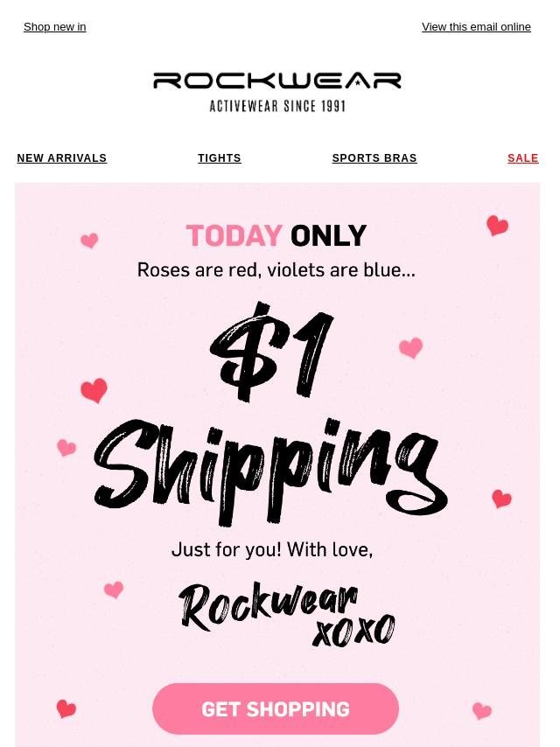This screenshot has width=560, height=747.
Task: Click the red heart left of '$1'
Action: 94,391
